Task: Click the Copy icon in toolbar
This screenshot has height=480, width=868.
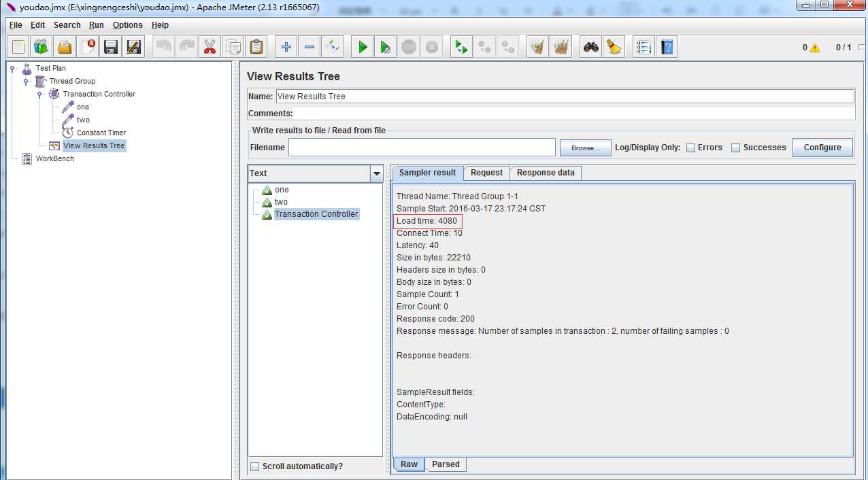Action: [x=233, y=47]
